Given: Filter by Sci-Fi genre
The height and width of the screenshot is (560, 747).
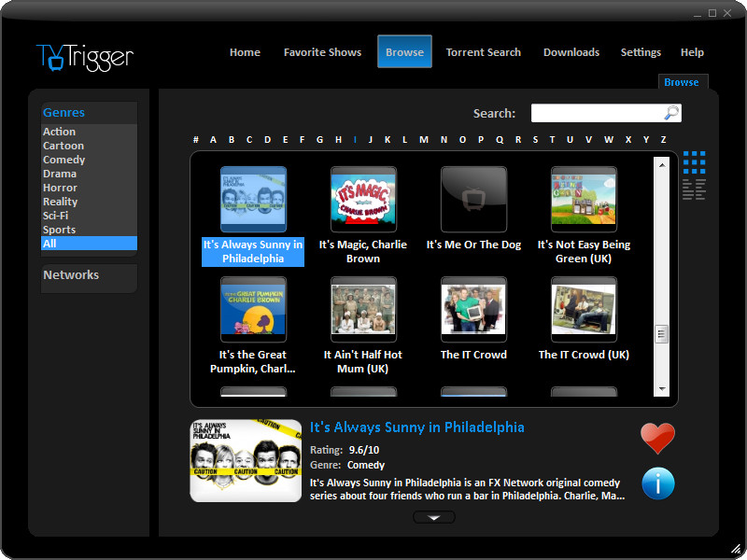Looking at the screenshot, I should pos(89,216).
